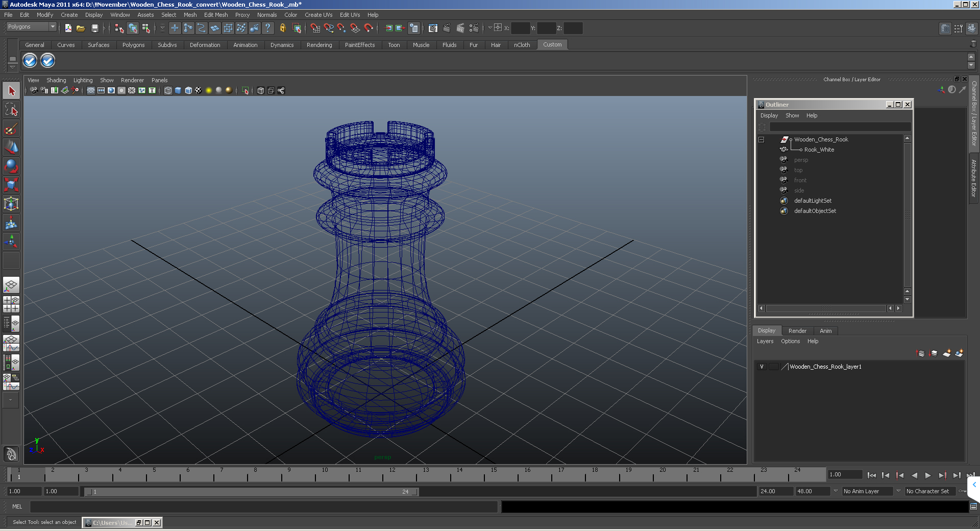The image size is (980, 531).
Task: Collapse the Wooden_Chess_Rook tree node
Action: [x=761, y=139]
